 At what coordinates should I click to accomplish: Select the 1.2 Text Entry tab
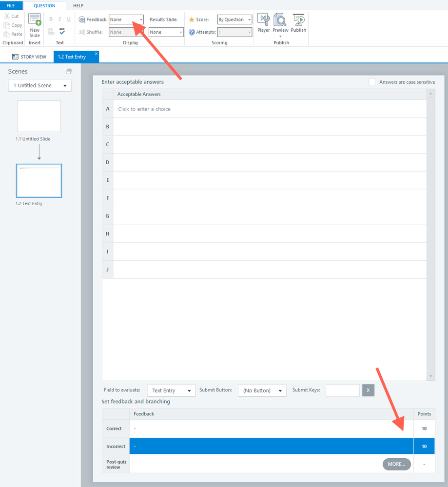click(x=72, y=57)
